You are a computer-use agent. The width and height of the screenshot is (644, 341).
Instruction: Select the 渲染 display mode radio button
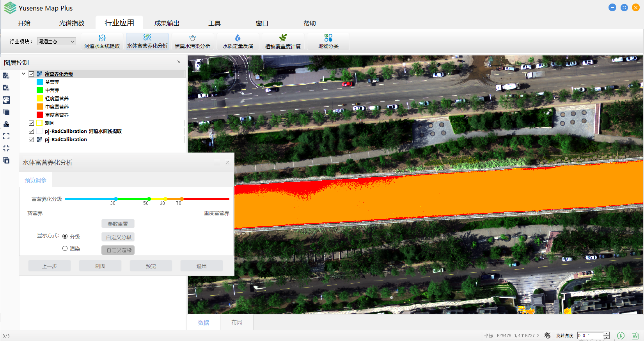click(65, 249)
